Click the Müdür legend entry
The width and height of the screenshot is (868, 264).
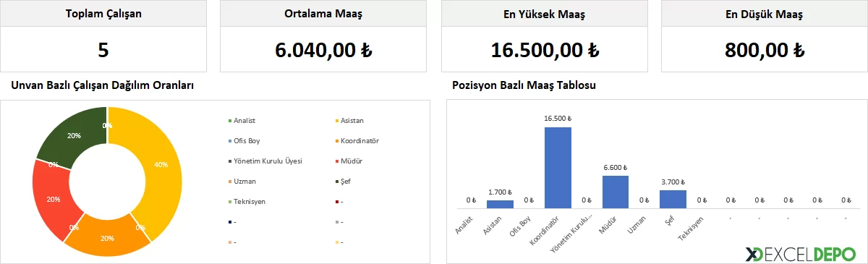click(348, 161)
